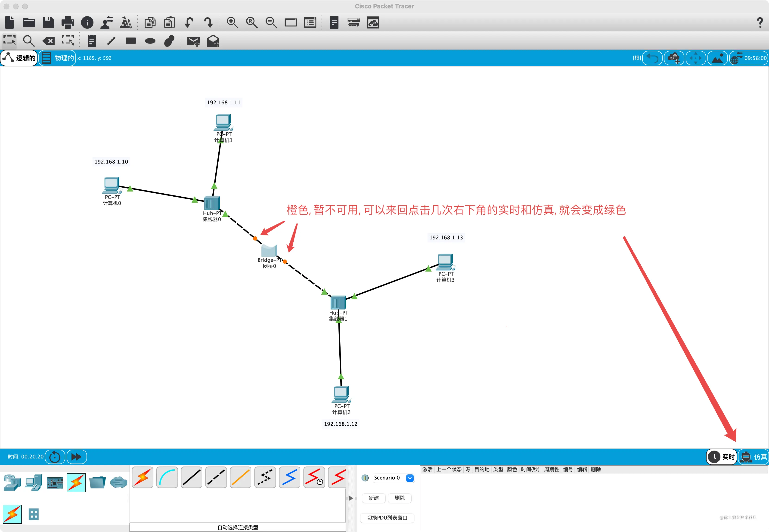Click the 新建 scenario button
The height and width of the screenshot is (532, 769).
[x=374, y=498]
